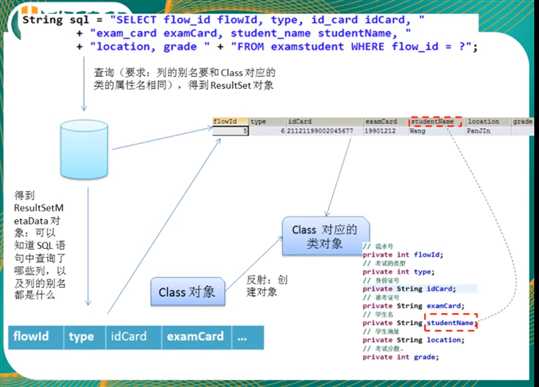
Task: Click the 'FROM examstudent WHERE flow_id = ?' code line
Action: 354,47
